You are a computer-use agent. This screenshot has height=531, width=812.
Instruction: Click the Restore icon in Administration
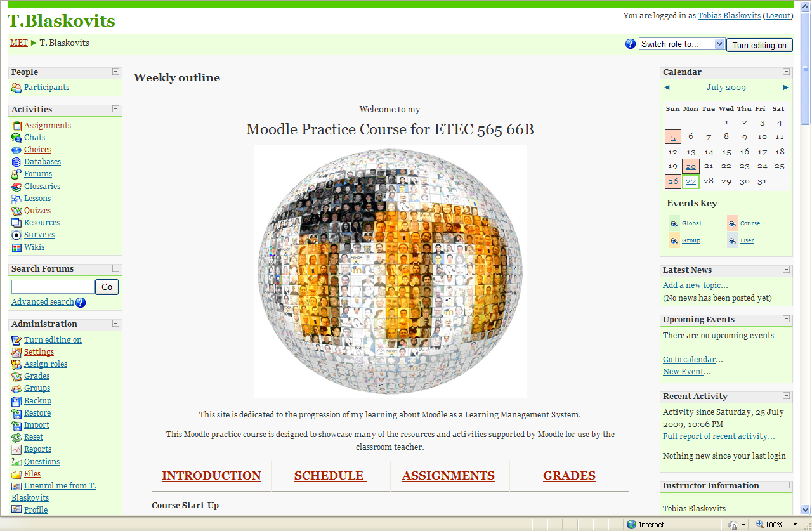16,413
